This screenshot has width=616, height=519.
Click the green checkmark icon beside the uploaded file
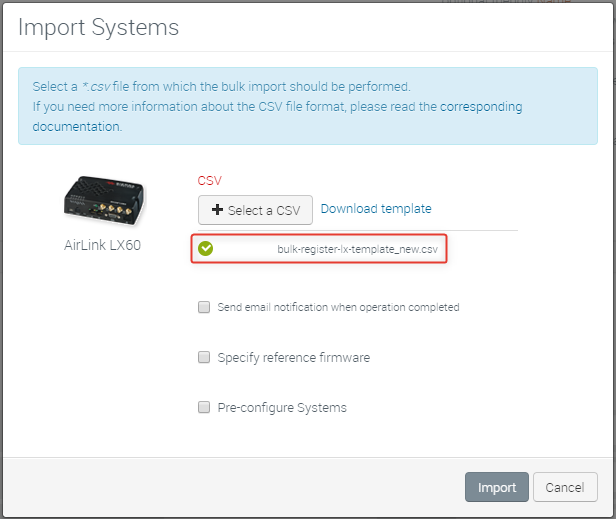click(206, 249)
